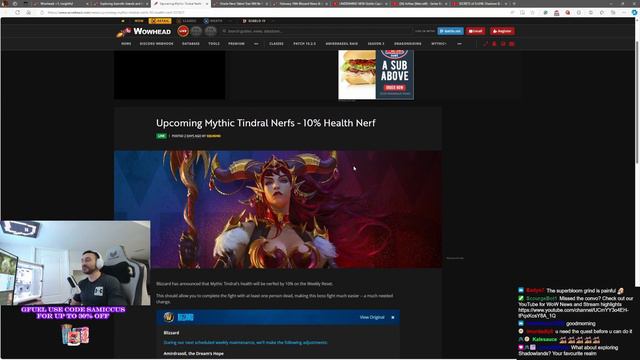
Task: Switch to the Diablo IV site tab
Action: click(254, 21)
